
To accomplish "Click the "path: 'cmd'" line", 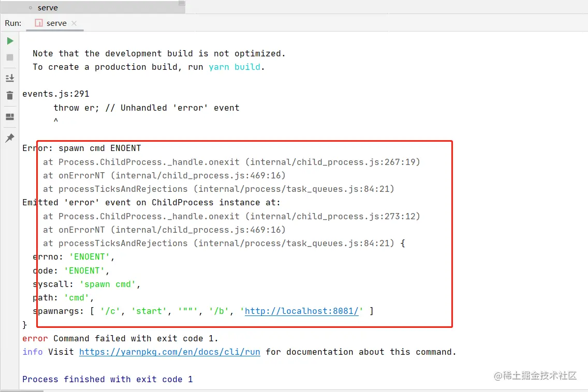I will click(63, 297).
